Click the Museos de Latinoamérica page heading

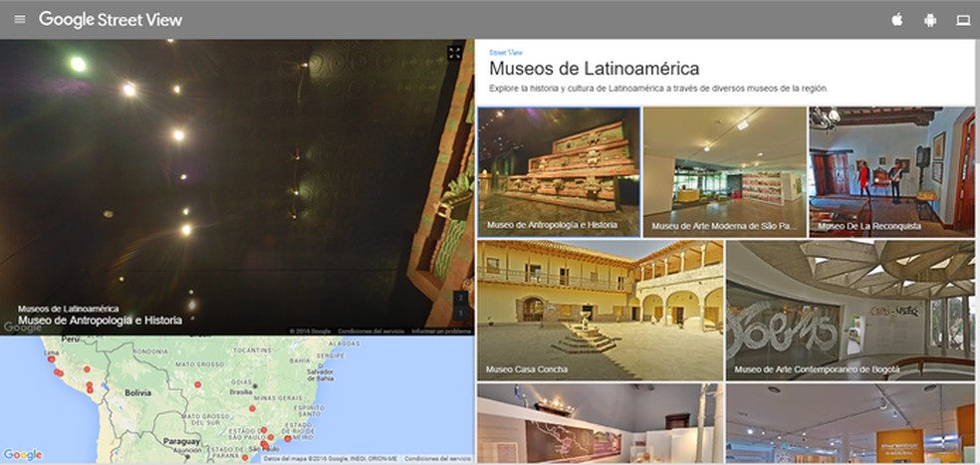pyautogui.click(x=594, y=68)
